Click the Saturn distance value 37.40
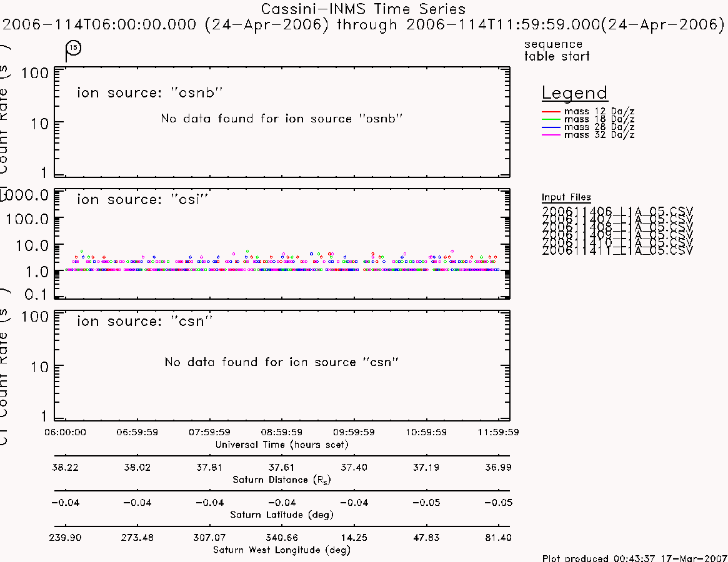Image resolution: width=728 pixels, height=562 pixels. [x=354, y=467]
